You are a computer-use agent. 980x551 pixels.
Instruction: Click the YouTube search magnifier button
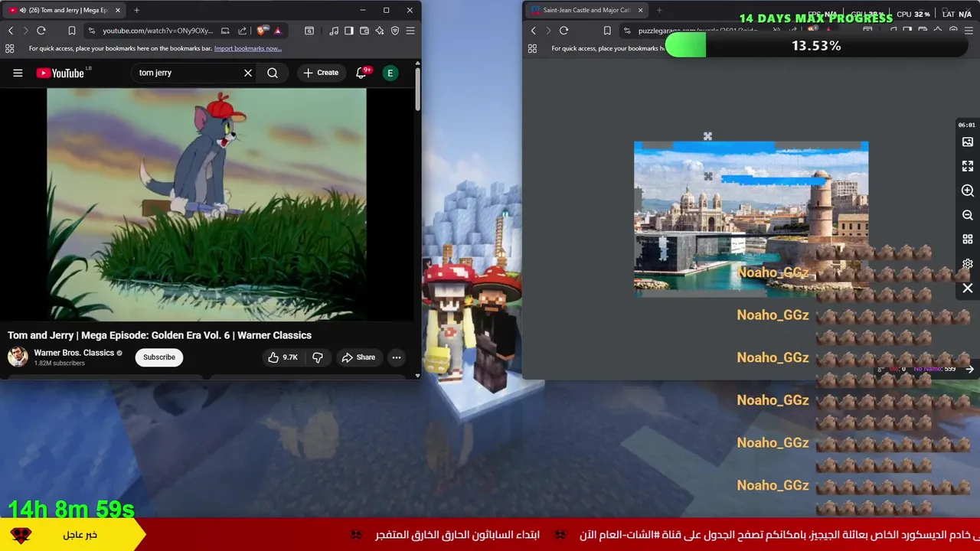point(273,73)
